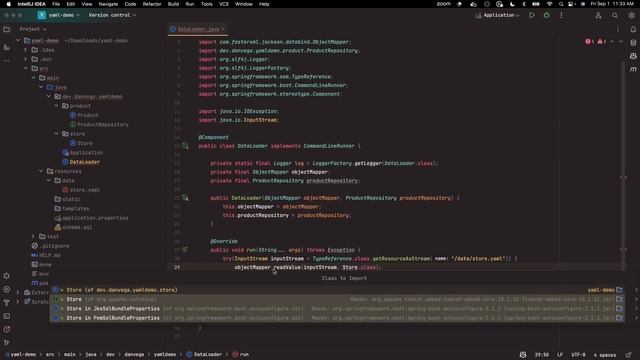Collapse the src folder
The width and height of the screenshot is (640, 360).
coord(26,69)
